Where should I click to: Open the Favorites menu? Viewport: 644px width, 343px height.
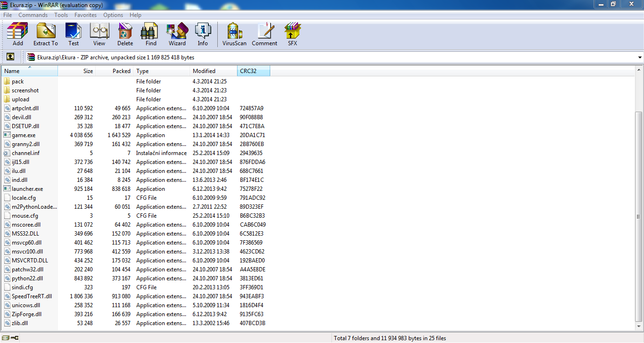(85, 15)
